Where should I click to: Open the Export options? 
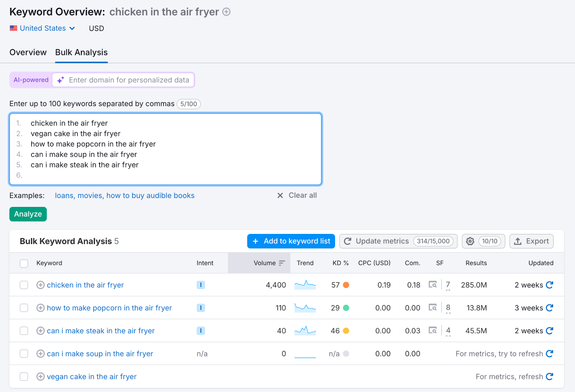click(x=531, y=241)
